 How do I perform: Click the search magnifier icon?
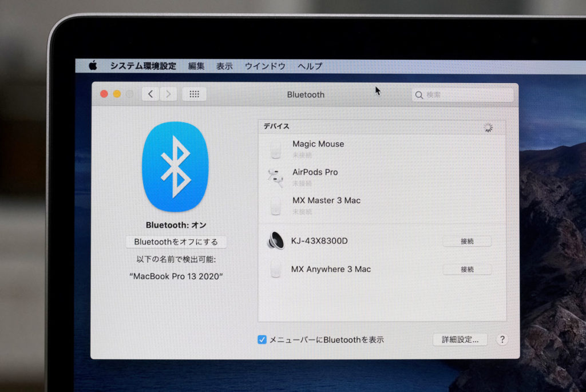(419, 95)
